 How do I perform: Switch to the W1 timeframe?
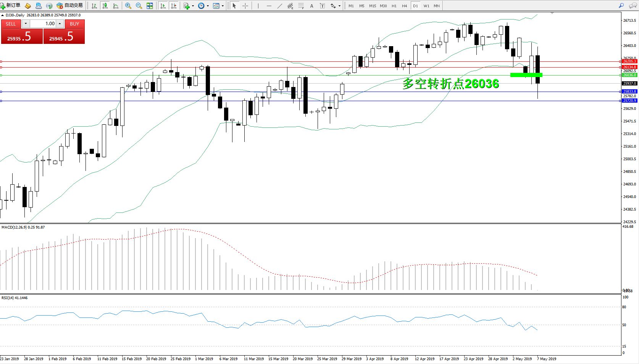point(426,6)
